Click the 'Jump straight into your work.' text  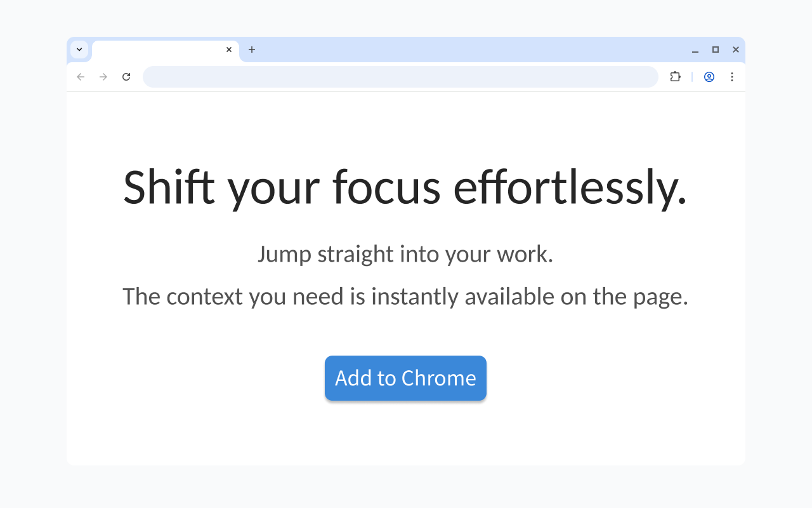(x=405, y=254)
